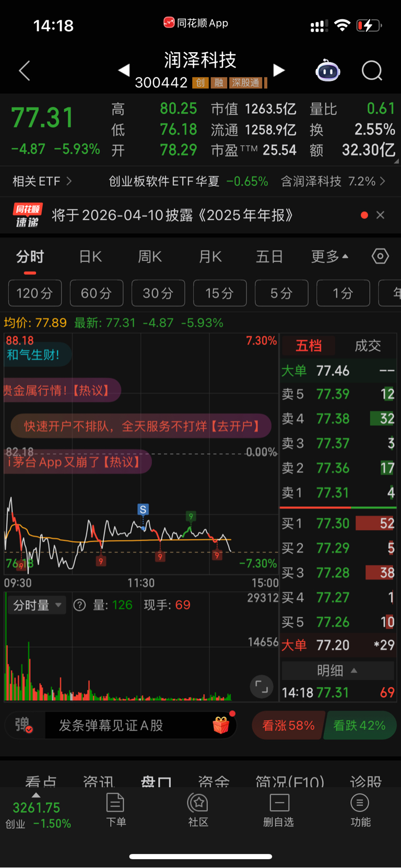Open the search magnifier icon
The width and height of the screenshot is (401, 868).
(x=372, y=70)
